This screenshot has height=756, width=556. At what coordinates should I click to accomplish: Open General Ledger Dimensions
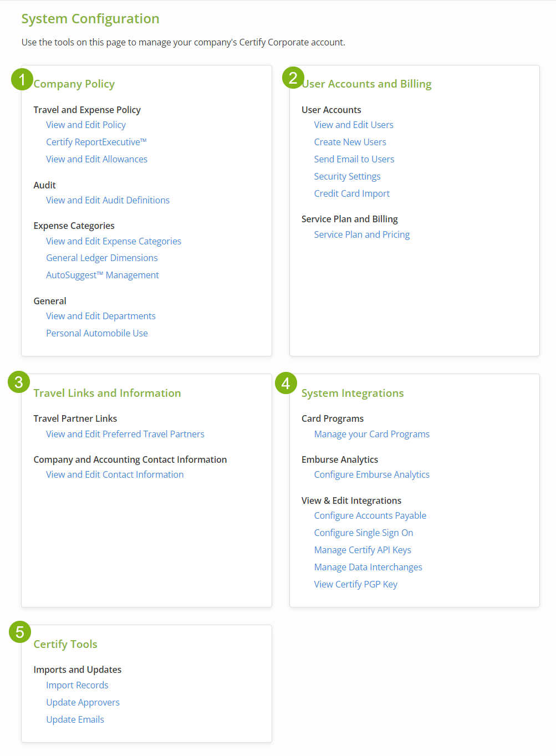click(101, 258)
